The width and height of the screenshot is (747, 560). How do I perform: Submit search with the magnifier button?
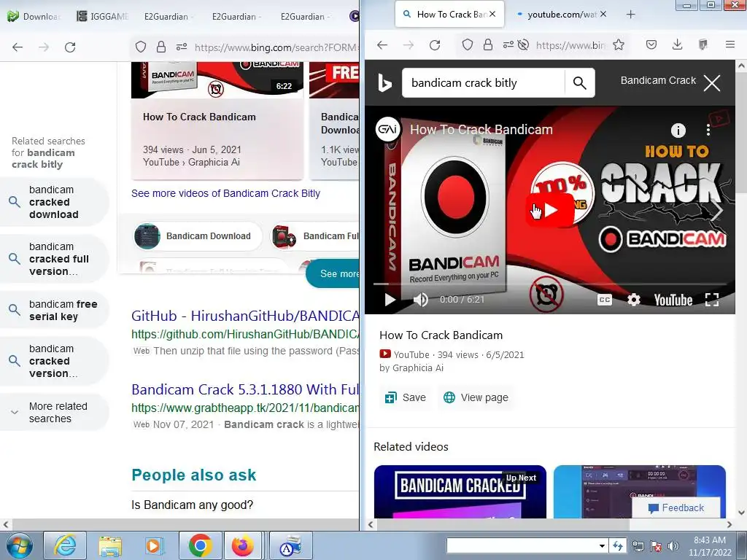pos(579,83)
